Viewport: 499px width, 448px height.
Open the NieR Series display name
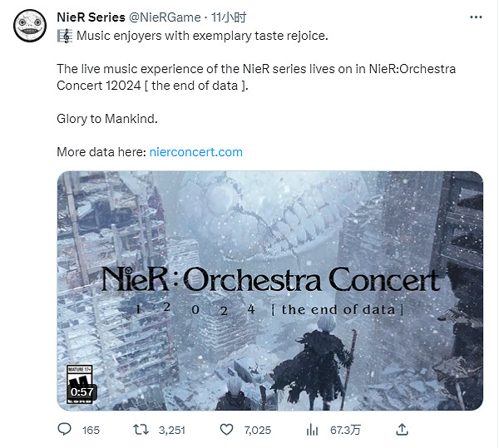(x=91, y=17)
